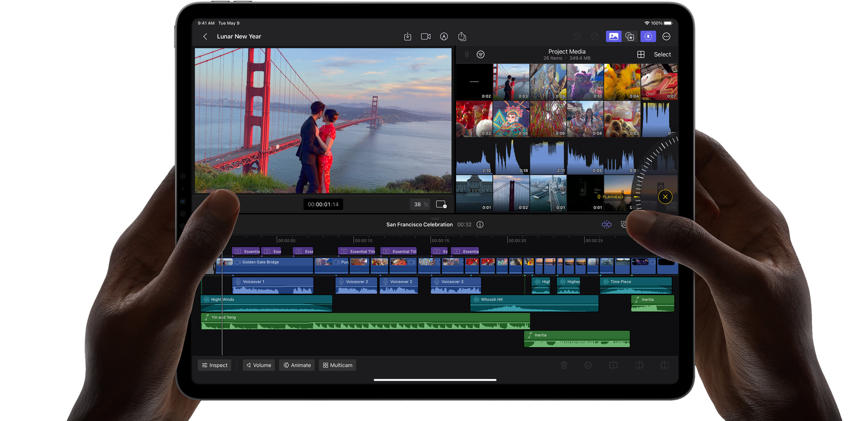Open the camera to record video
This screenshot has width=868, height=421.
[425, 36]
